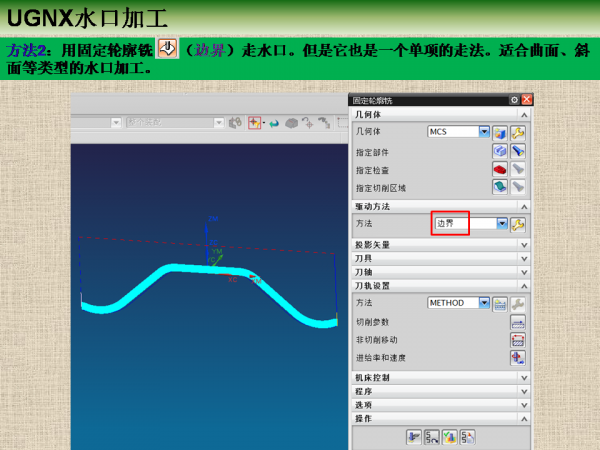Expand the 选项 section
Screen dimensions: 600x450
tap(524, 405)
